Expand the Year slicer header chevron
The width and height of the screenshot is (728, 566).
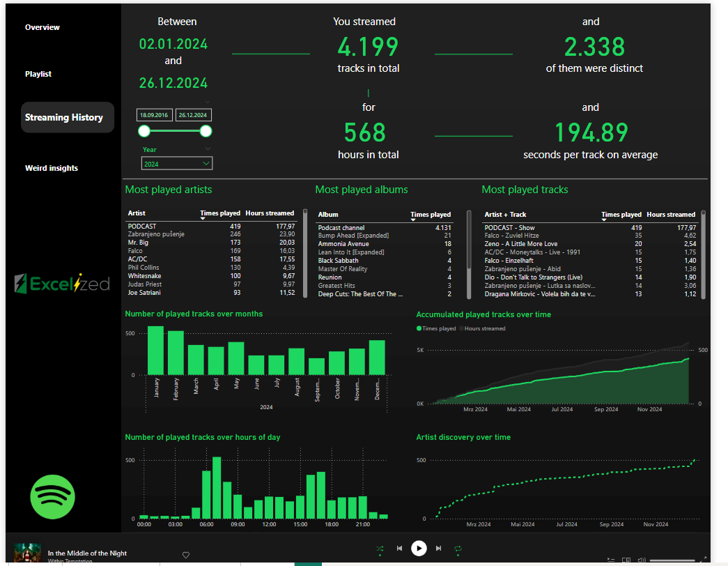[208, 148]
